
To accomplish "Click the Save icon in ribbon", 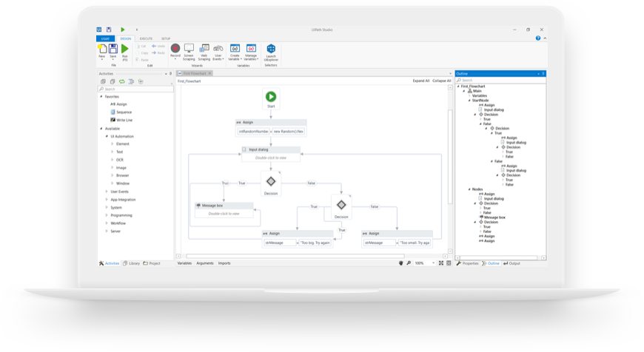I will [x=113, y=52].
